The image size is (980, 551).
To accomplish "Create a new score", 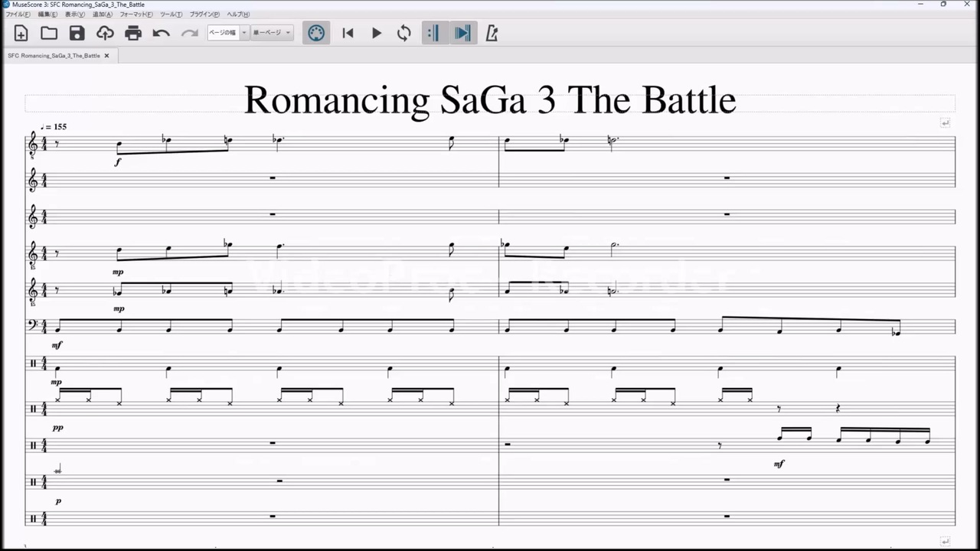I will (x=21, y=32).
